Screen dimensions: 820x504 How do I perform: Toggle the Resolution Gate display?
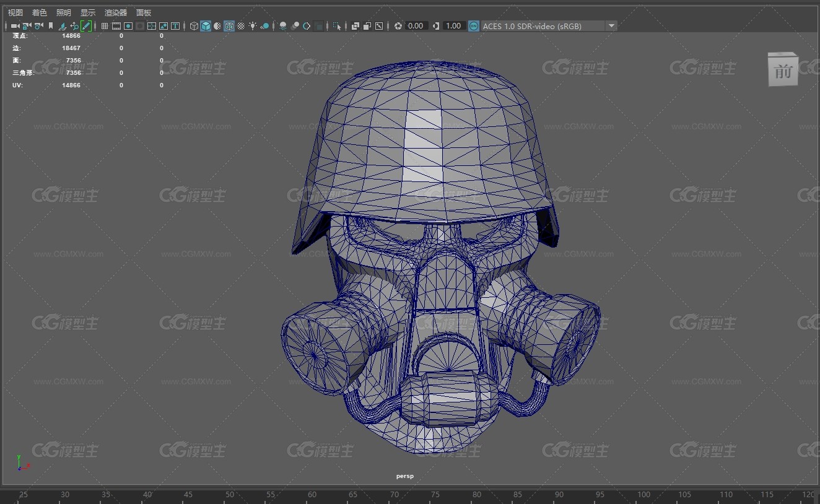[x=128, y=26]
